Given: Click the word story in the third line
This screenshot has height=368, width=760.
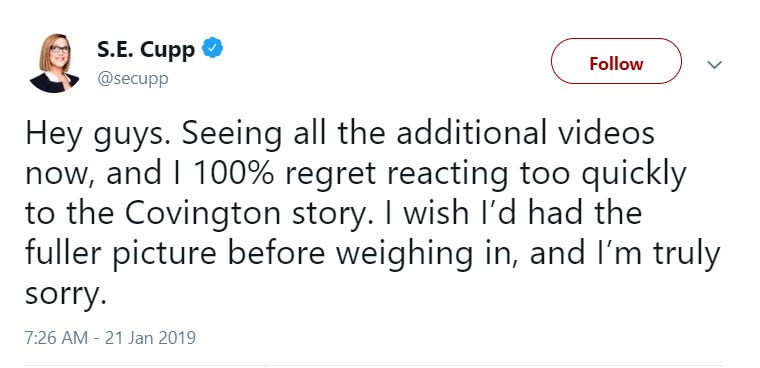Looking at the screenshot, I should click(x=328, y=215).
